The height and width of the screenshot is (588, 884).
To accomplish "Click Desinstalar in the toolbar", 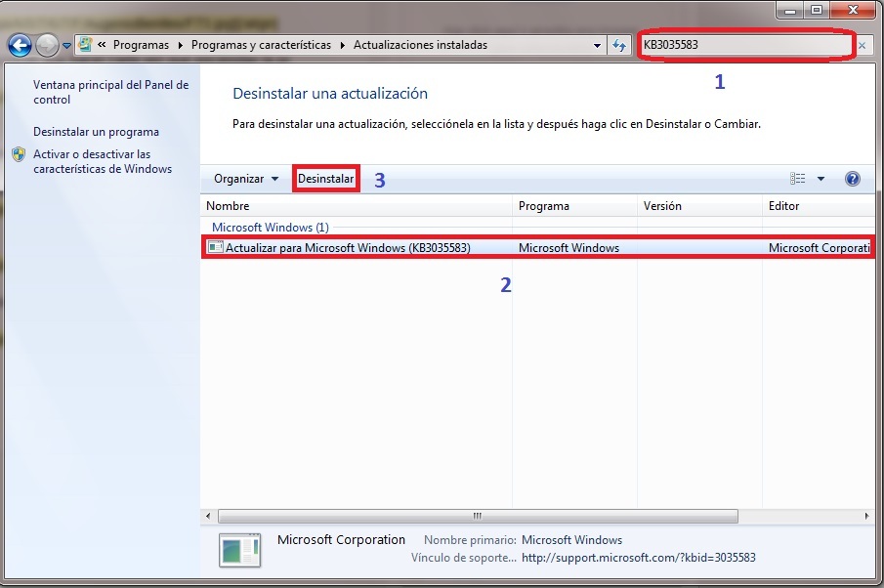I will (326, 179).
